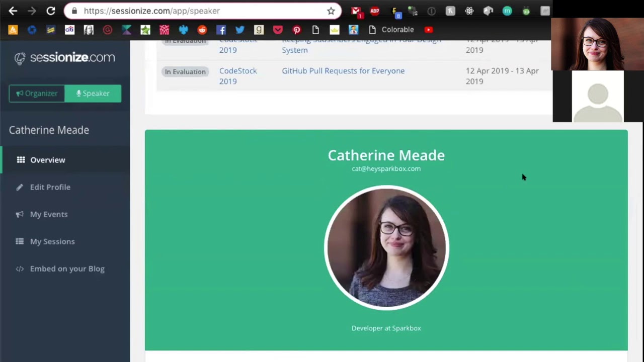Reload the Sessionize page
The height and width of the screenshot is (362, 644).
point(51,11)
